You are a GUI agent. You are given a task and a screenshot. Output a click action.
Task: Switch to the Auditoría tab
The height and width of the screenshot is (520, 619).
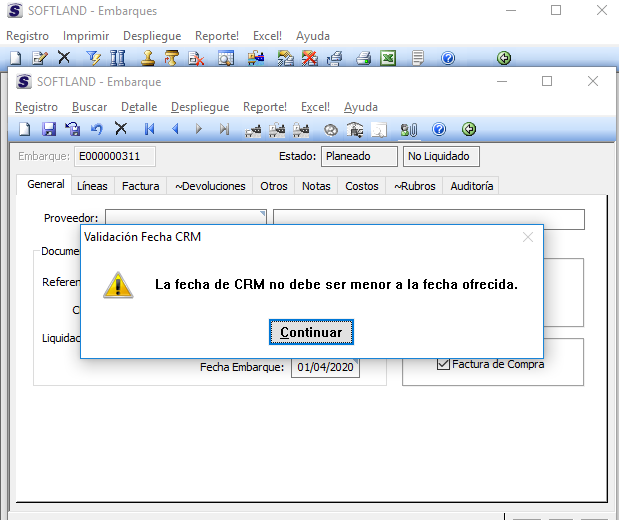472,186
